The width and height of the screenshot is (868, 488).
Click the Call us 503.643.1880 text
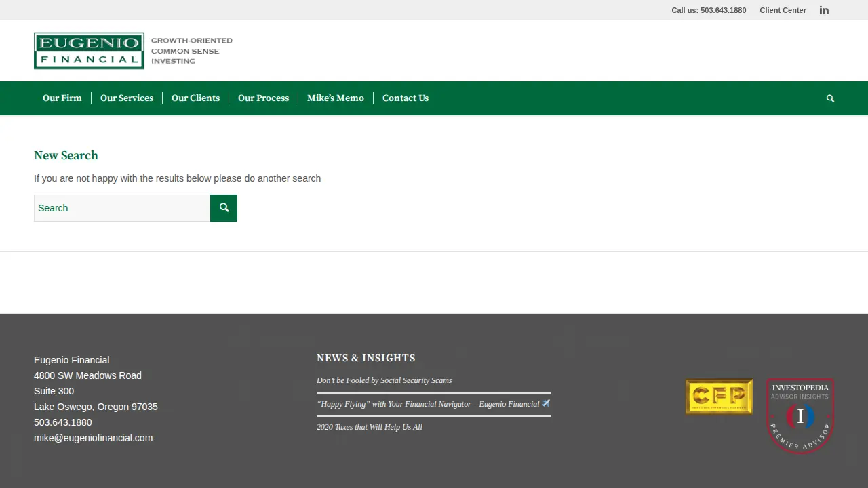(709, 10)
